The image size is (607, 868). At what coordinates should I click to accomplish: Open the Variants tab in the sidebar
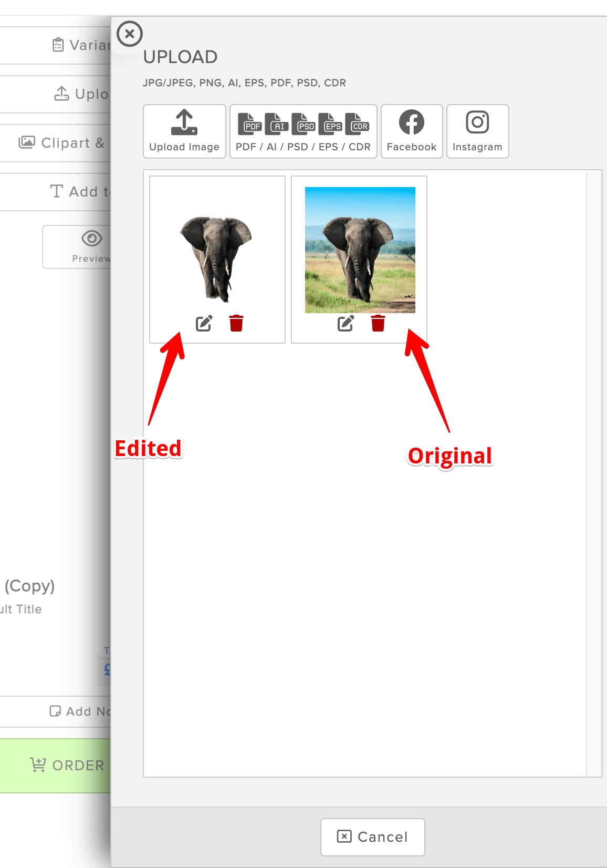pyautogui.click(x=55, y=45)
